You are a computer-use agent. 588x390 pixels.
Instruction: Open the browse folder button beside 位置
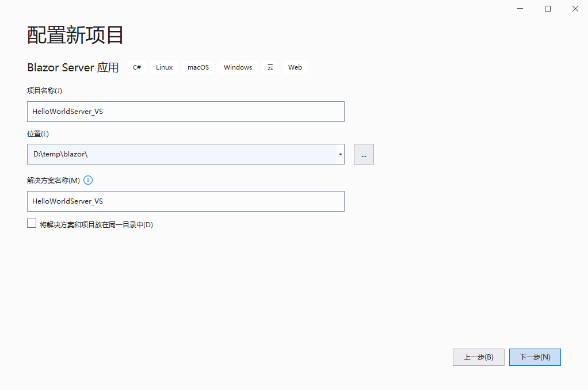pos(364,154)
